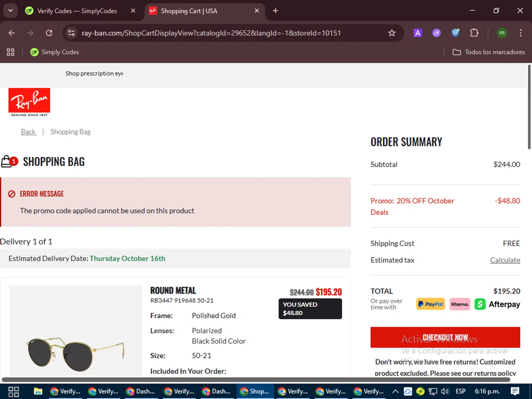Open the Simply Codes bookmark
Screen dimensions: 532x399
tap(55, 52)
